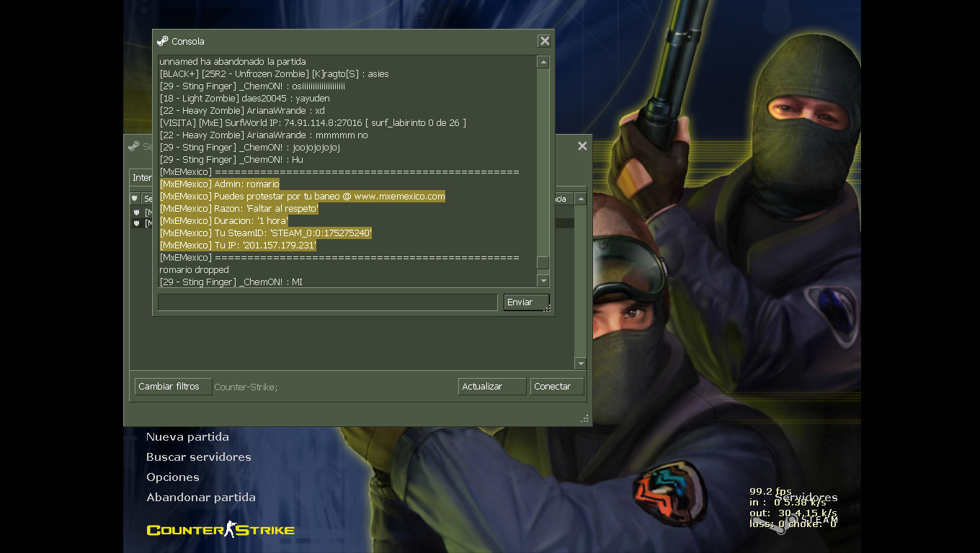The height and width of the screenshot is (553, 980).
Task: Click the 'ArianaWrande : mmmmm no' line
Action: click(x=264, y=135)
